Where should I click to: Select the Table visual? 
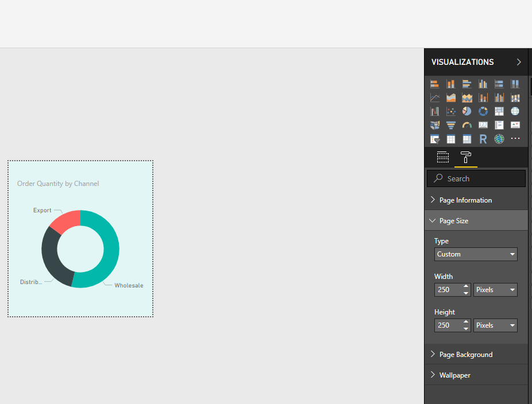coord(450,138)
